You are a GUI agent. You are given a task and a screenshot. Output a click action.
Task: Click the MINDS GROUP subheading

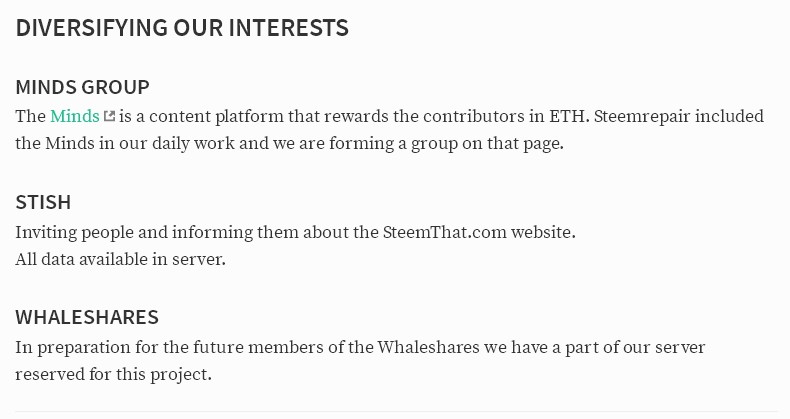point(83,87)
